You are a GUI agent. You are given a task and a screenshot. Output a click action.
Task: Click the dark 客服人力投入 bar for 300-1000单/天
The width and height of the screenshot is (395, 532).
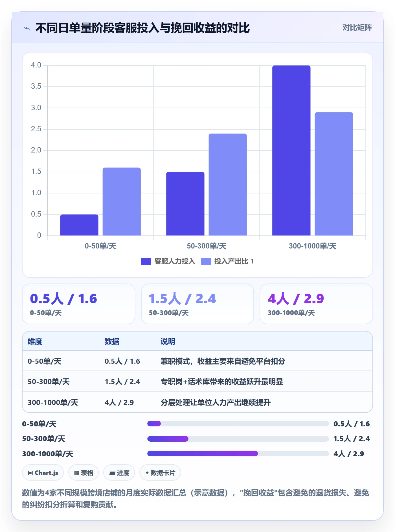[291, 151]
